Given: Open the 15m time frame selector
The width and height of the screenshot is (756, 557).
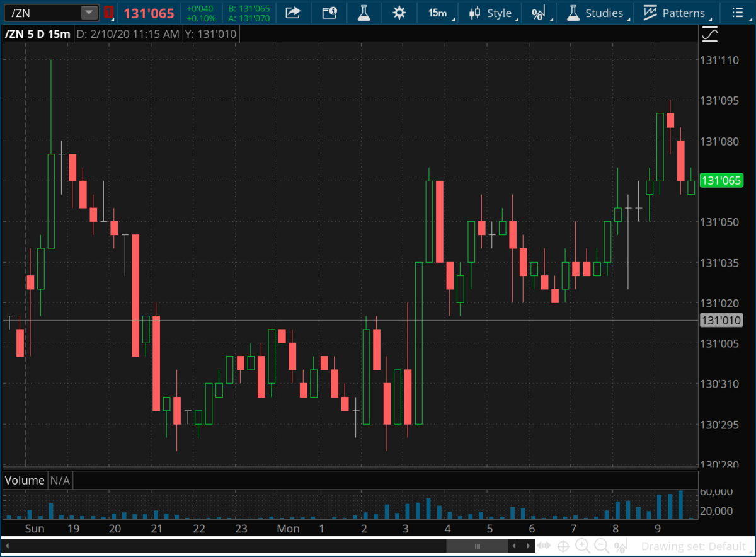Looking at the screenshot, I should pos(437,13).
